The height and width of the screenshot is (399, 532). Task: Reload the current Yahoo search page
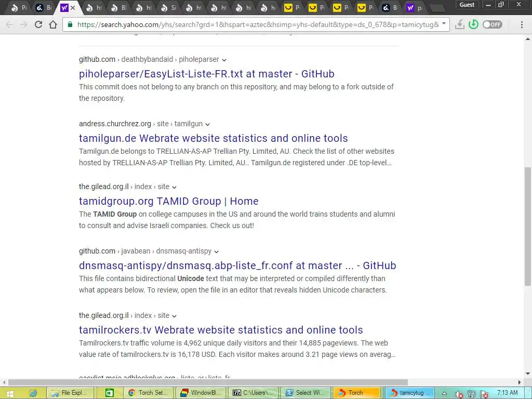[x=38, y=24]
